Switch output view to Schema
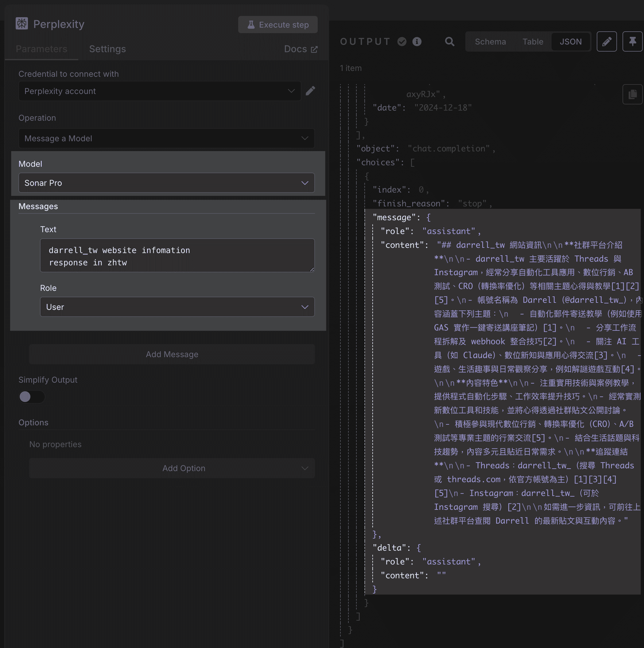Image resolution: width=644 pixels, height=648 pixels. point(490,41)
